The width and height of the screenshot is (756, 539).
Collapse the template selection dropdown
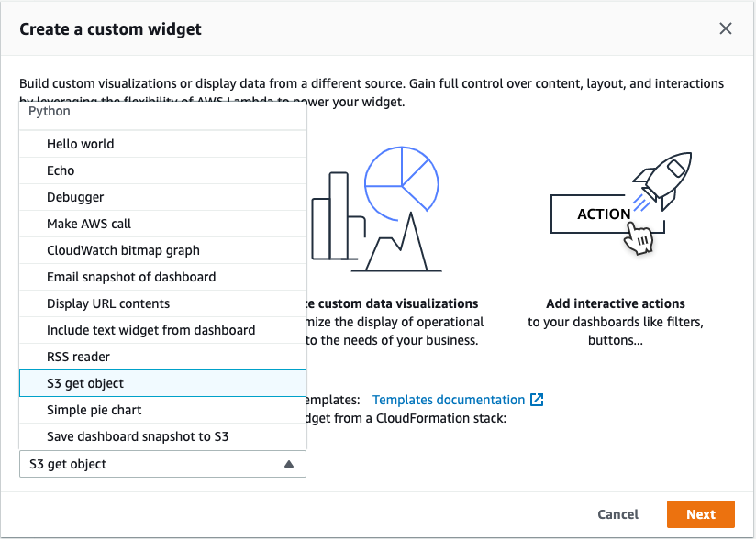[x=162, y=464]
